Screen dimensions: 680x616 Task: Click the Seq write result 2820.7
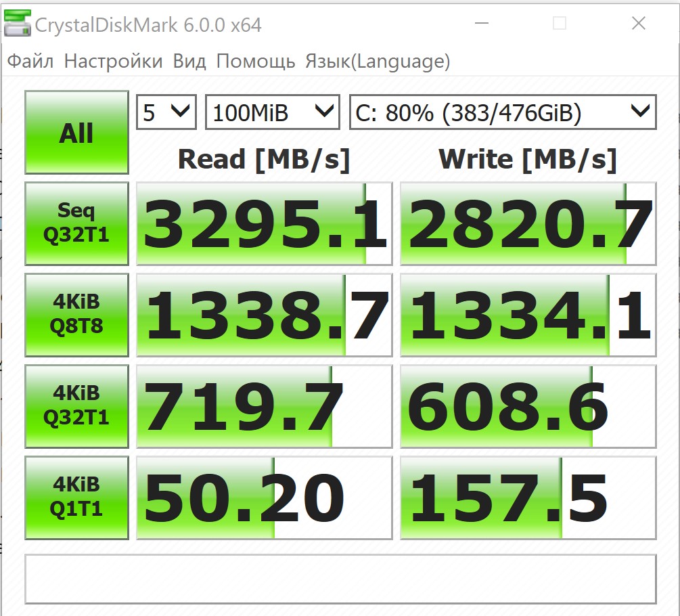tap(528, 223)
